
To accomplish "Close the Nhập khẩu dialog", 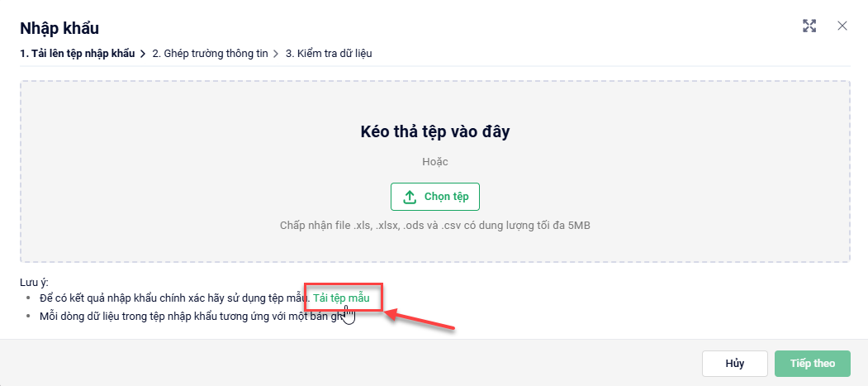I will coord(842,26).
